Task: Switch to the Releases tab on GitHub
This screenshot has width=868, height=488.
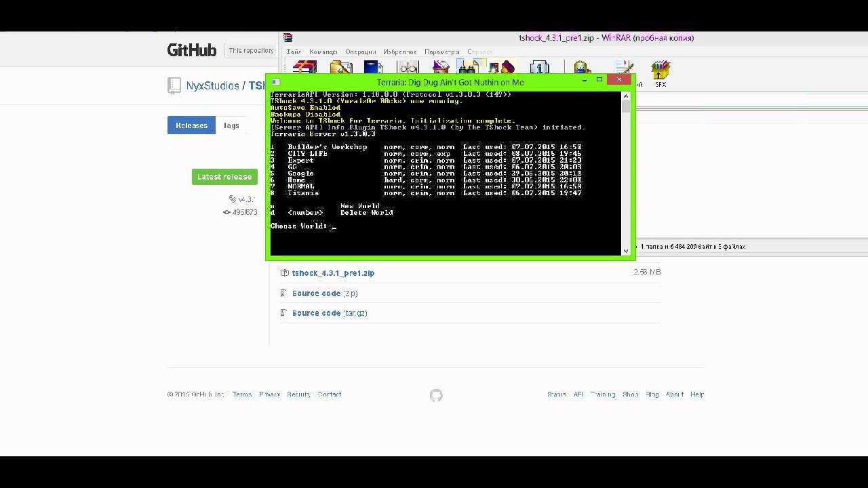Action: coord(192,125)
